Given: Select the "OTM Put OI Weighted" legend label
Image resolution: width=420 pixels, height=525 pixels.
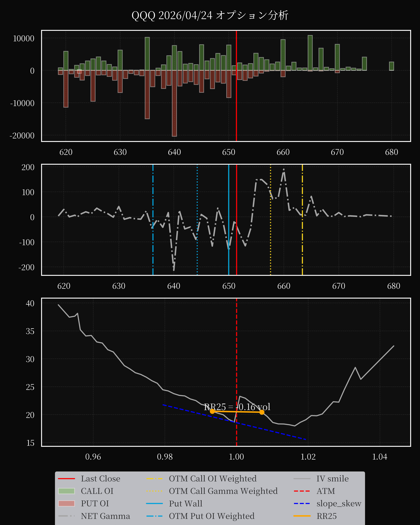Looking at the screenshot, I should pos(212,516).
